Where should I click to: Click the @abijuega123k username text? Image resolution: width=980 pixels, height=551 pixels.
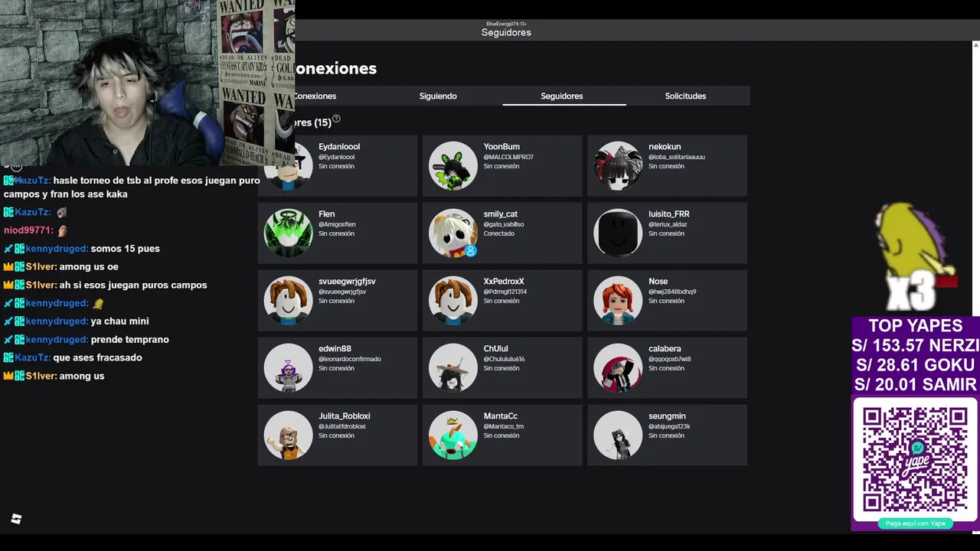point(669,426)
